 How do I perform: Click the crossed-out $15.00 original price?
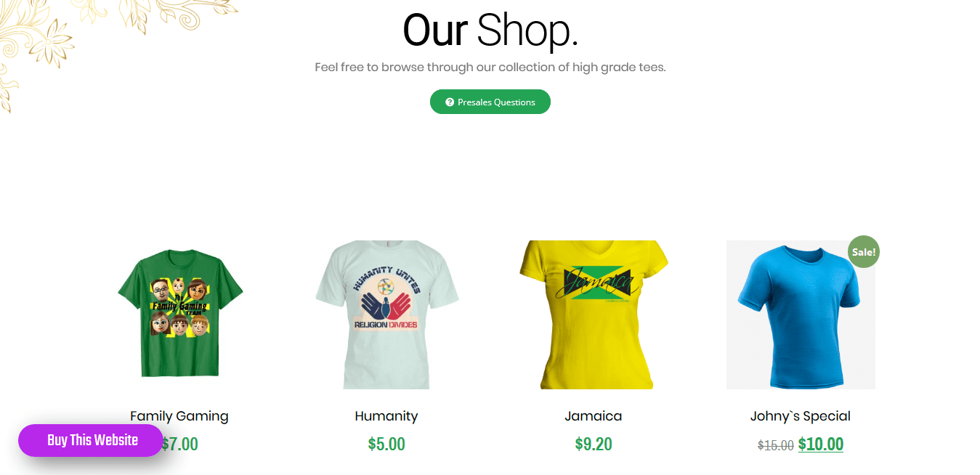[x=776, y=445]
